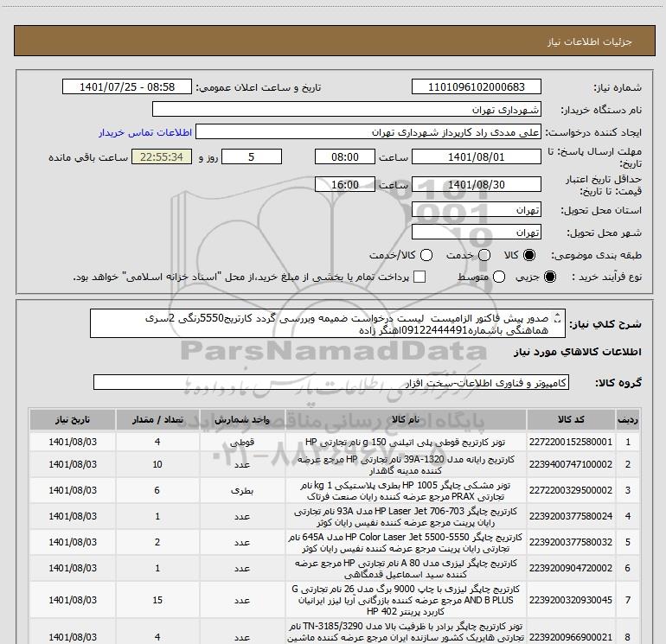Click product code 2239200320930045

point(571,600)
